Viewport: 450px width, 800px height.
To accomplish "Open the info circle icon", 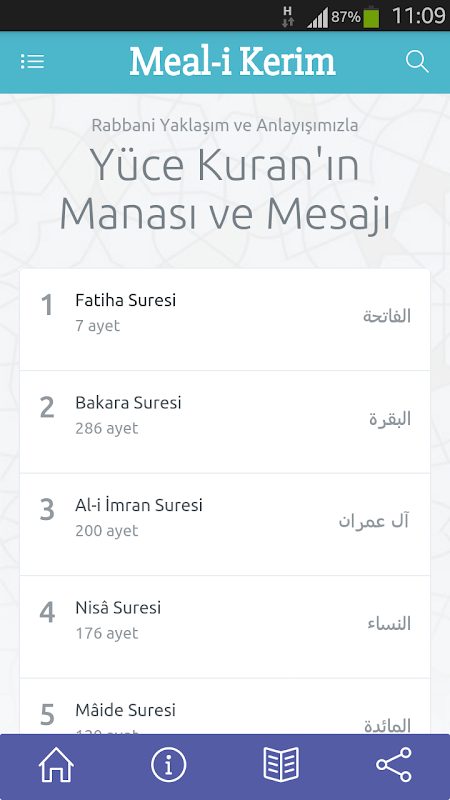I will (168, 764).
